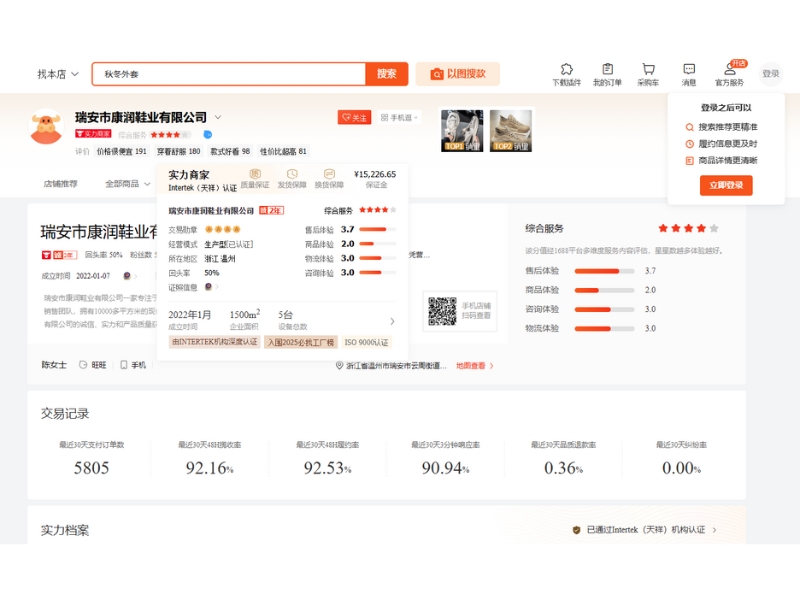Viewport: 800px width, 600px height.
Task: Open the TOP1 销量 product thumbnail
Action: click(x=462, y=130)
